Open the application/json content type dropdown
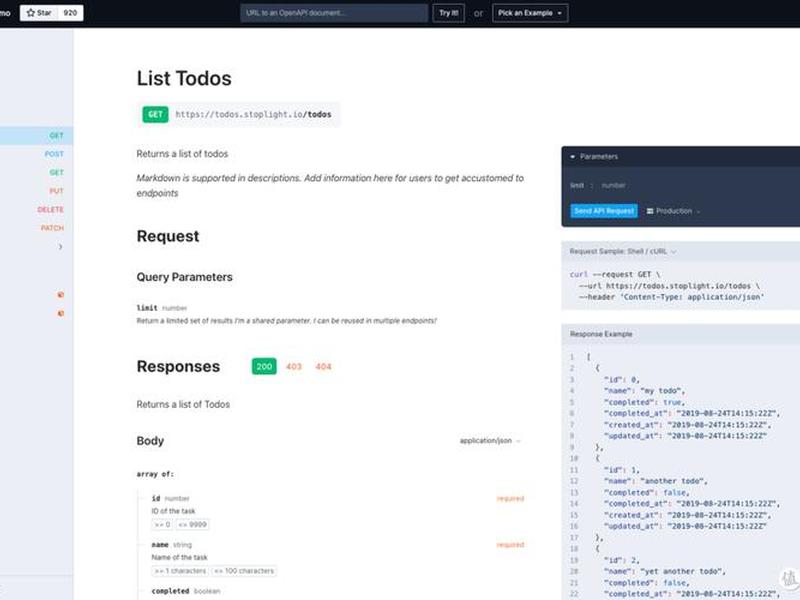This screenshot has width=800, height=600. 490,440
